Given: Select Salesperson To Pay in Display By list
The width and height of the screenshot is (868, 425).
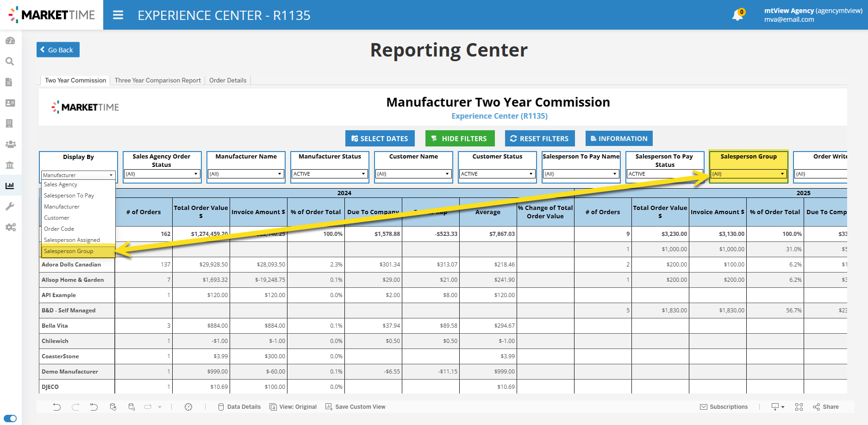Looking at the screenshot, I should 78,196.
